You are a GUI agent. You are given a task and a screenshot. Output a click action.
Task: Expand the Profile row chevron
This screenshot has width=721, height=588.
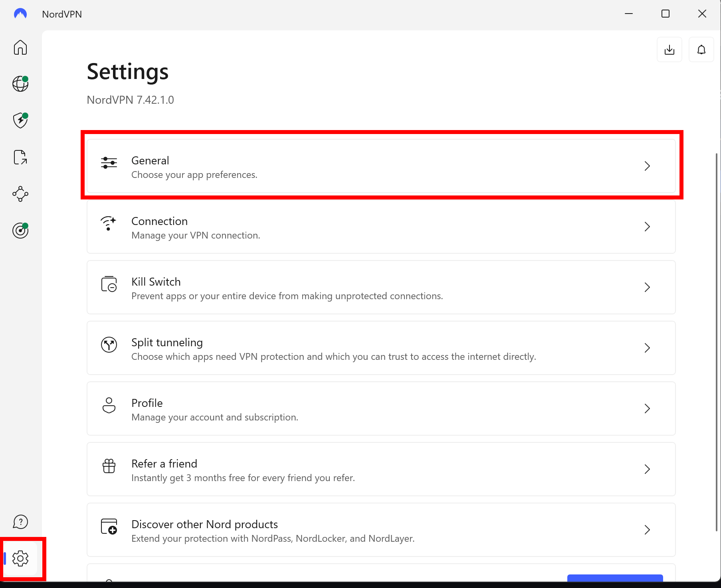click(x=647, y=408)
